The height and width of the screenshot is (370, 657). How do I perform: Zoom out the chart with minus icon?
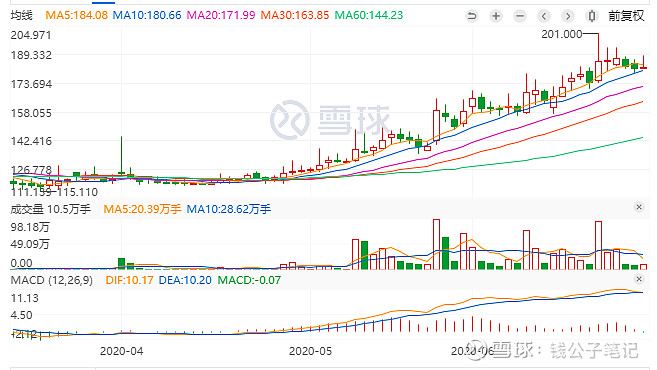[x=520, y=16]
